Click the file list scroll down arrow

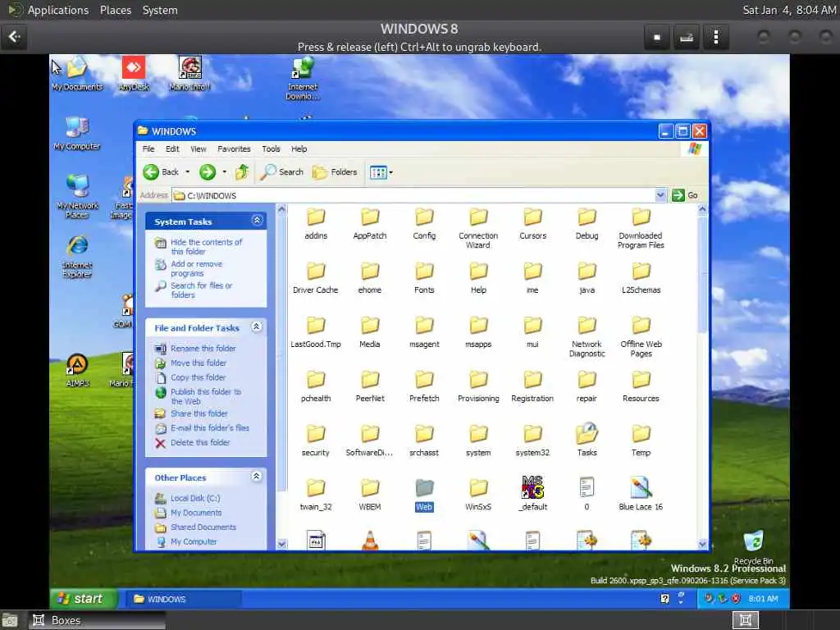[x=702, y=544]
